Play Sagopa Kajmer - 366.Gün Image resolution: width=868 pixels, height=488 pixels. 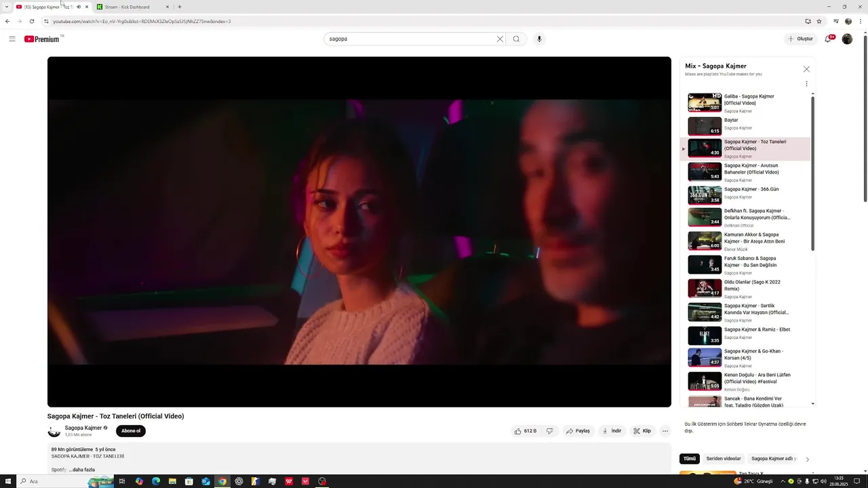click(x=746, y=195)
